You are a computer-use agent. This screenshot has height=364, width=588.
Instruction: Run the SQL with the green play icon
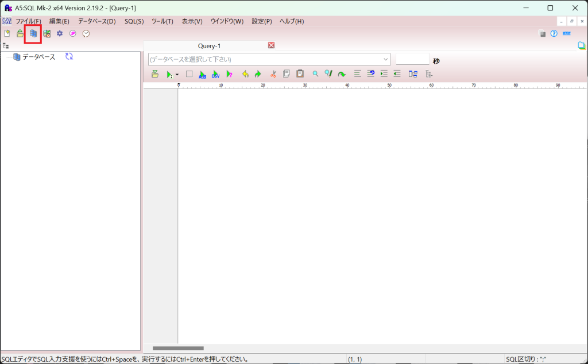tap(169, 74)
